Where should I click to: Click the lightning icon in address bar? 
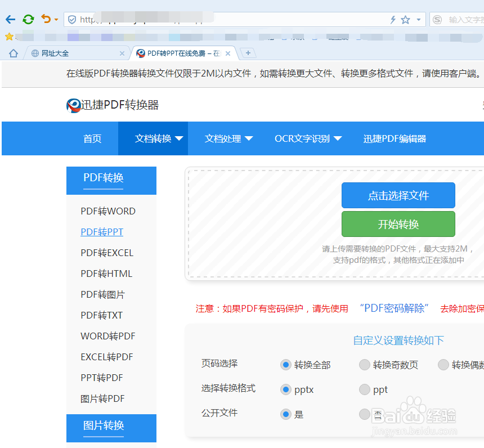[x=393, y=19]
